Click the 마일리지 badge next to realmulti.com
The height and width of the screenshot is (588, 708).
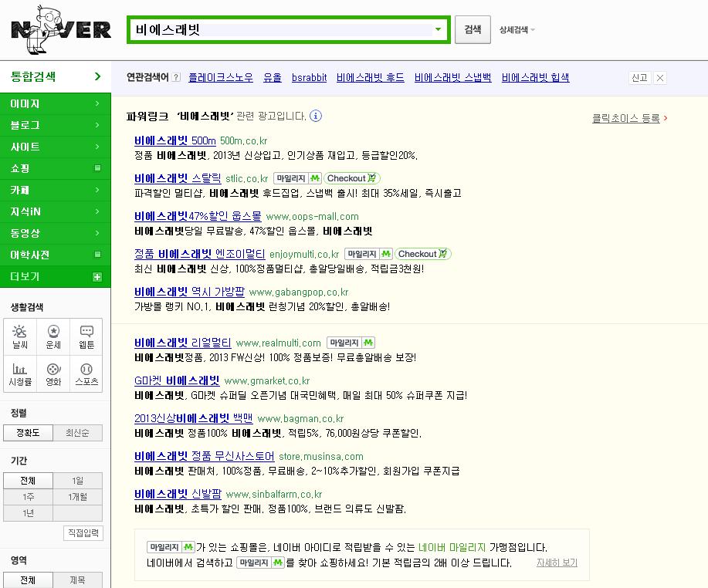click(x=351, y=343)
